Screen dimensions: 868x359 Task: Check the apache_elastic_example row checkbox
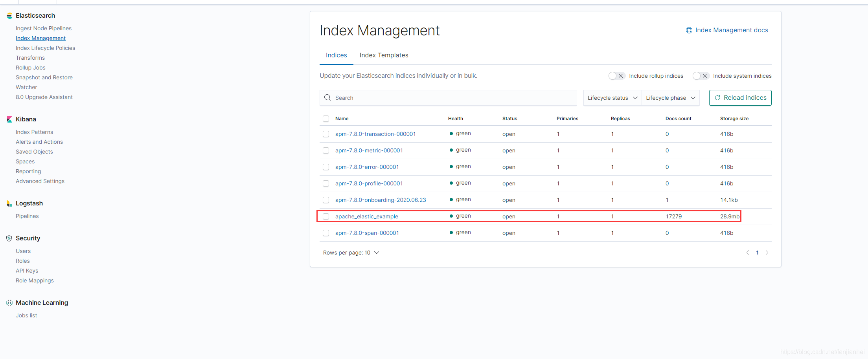[326, 216]
